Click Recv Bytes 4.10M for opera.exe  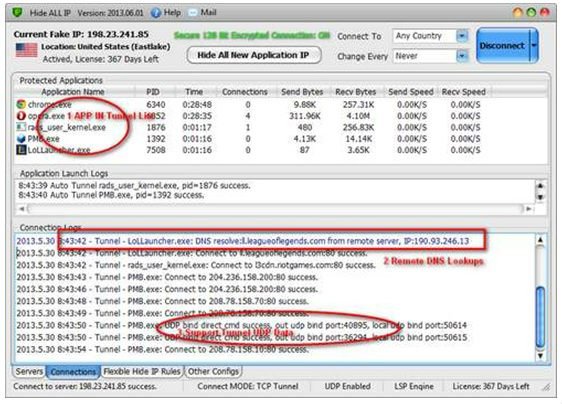pos(358,116)
